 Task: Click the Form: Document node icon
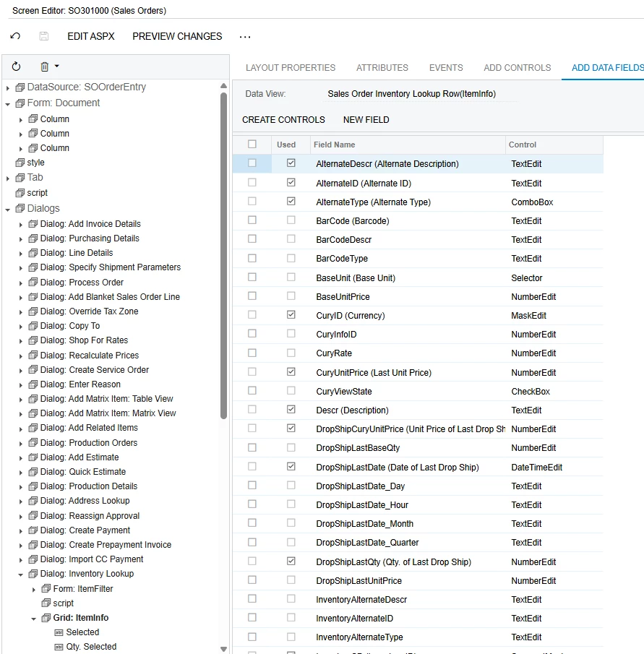(x=20, y=103)
